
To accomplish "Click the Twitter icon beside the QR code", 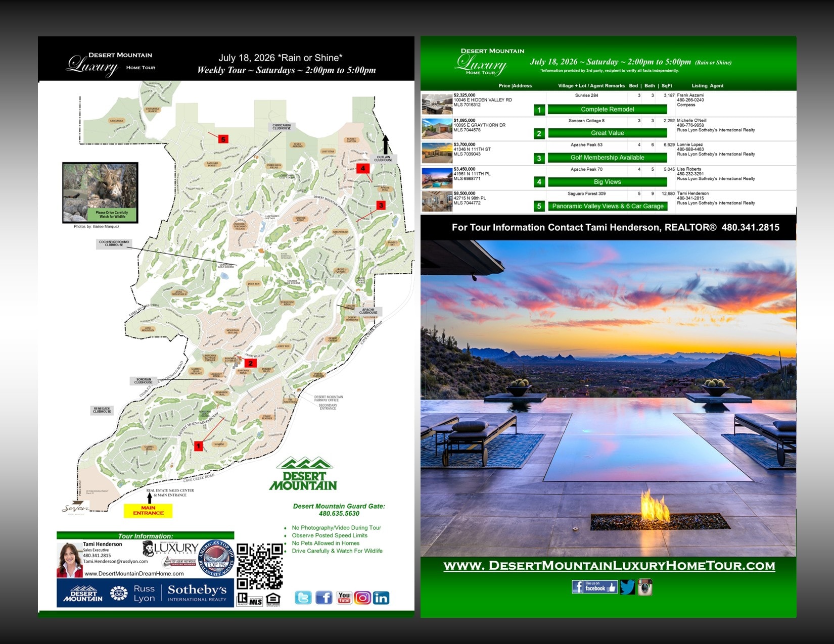I will (303, 598).
